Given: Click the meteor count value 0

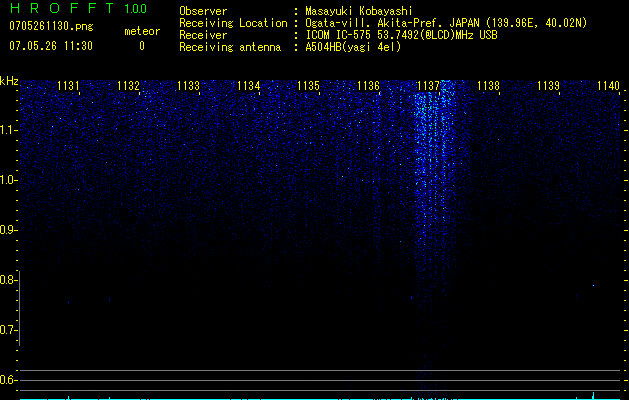Looking at the screenshot, I should click(x=142, y=46).
